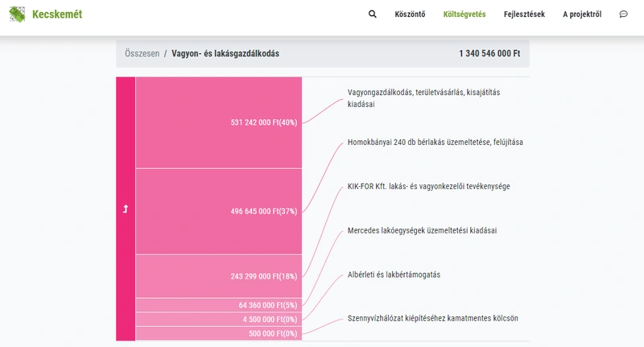Open the Költségvetés menu item
This screenshot has height=347, width=644.
[464, 14]
